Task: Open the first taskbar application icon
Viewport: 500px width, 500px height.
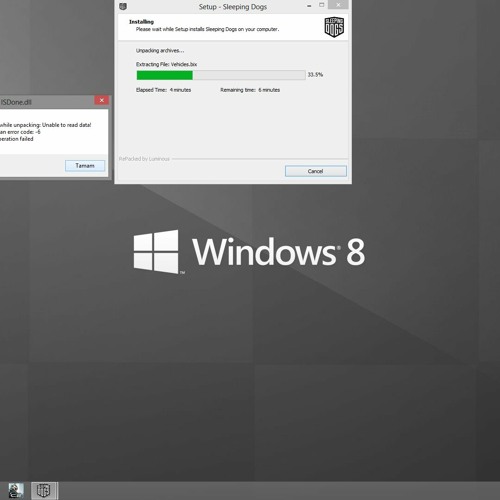Action: [x=16, y=491]
